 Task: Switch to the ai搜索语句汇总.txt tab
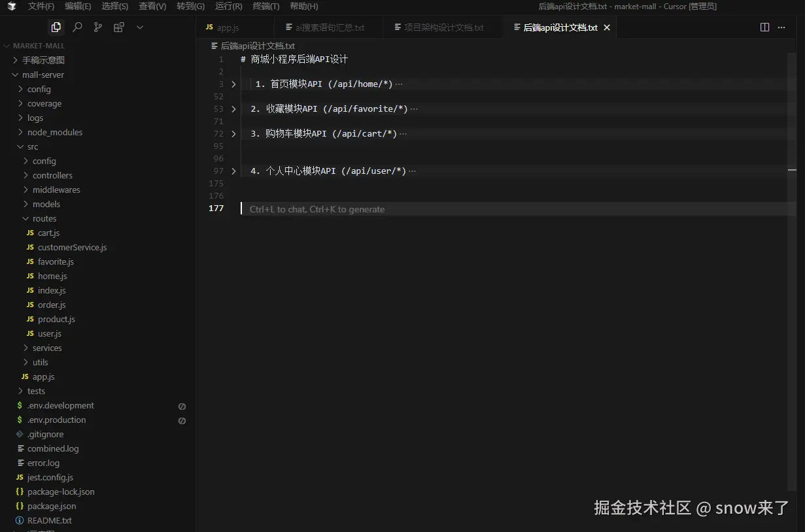coord(329,27)
